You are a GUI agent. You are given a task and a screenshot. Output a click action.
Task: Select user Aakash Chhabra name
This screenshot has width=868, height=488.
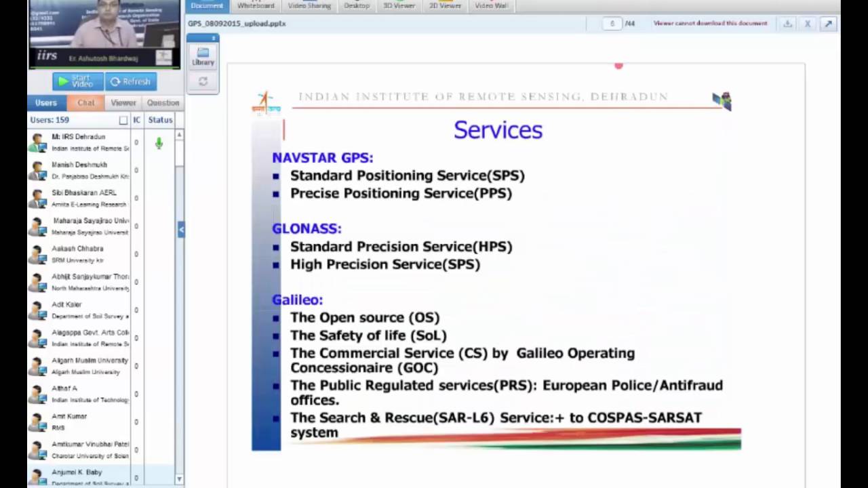(x=77, y=249)
